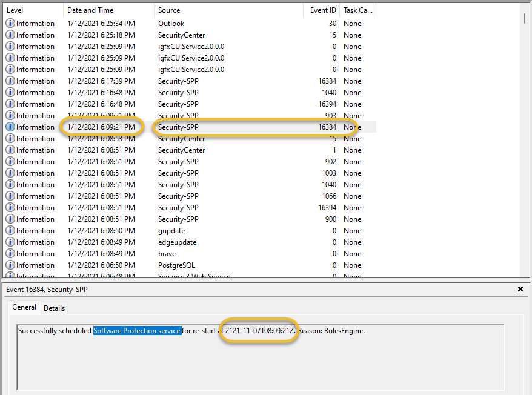Select the Security-SPP event with ID 903
Viewport: 532px width, 395px height.
[x=182, y=115]
